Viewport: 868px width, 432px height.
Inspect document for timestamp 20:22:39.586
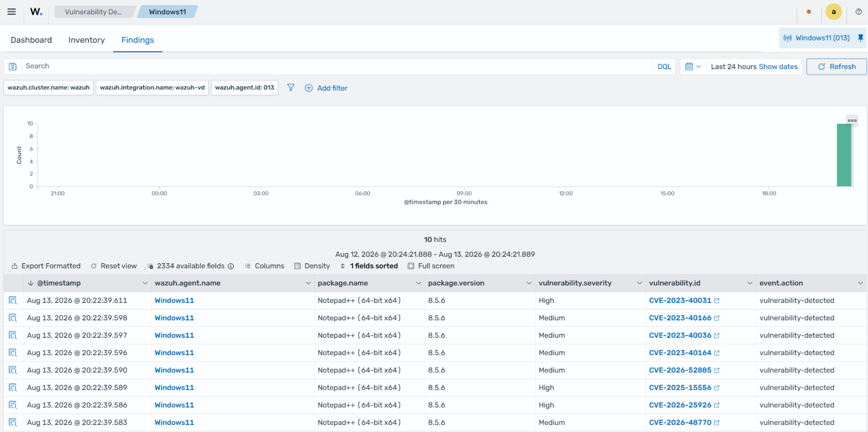pos(13,405)
